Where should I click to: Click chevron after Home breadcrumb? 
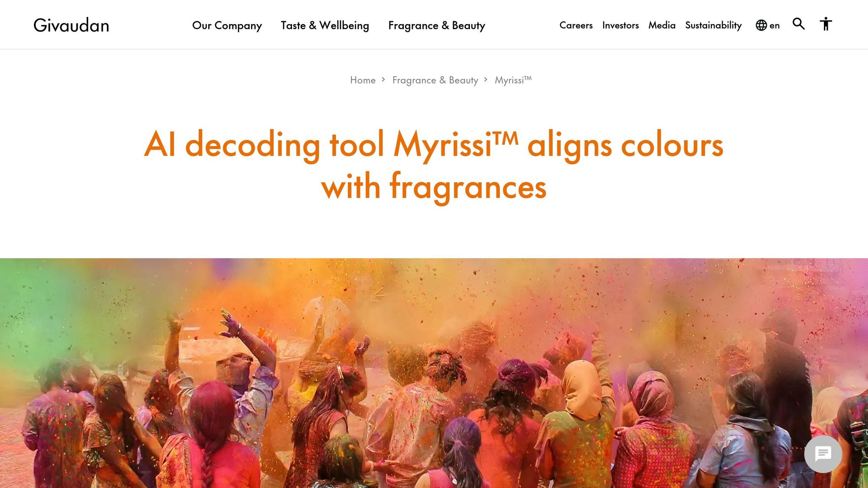pos(383,80)
